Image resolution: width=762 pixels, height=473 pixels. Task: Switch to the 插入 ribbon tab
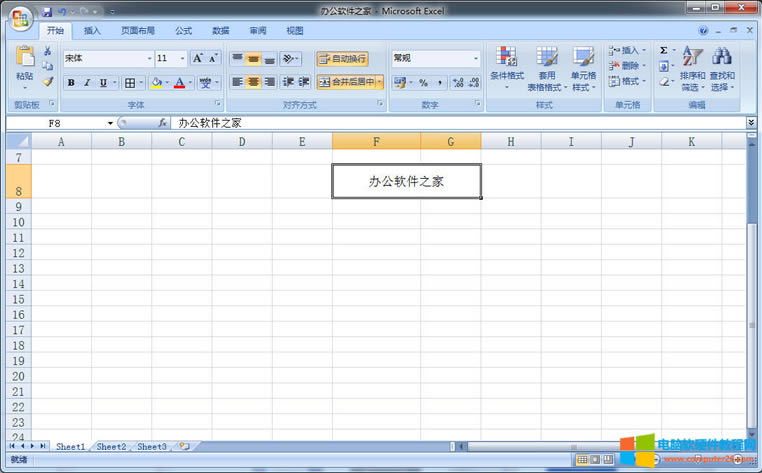92,31
